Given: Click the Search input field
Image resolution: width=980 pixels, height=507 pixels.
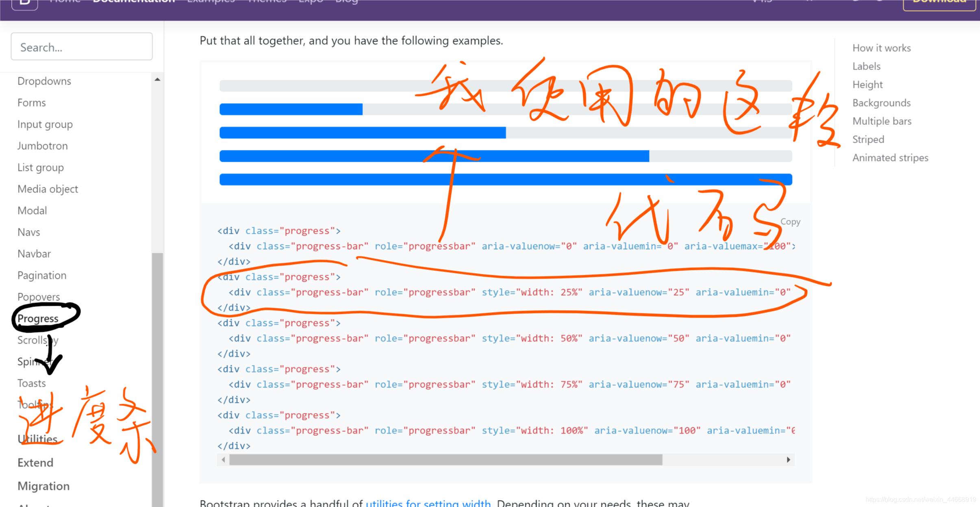Looking at the screenshot, I should pos(82,47).
